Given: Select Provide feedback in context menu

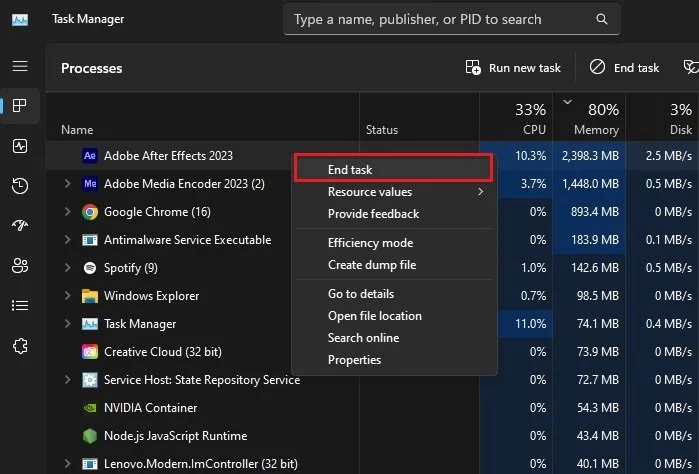Looking at the screenshot, I should click(x=394, y=214).
